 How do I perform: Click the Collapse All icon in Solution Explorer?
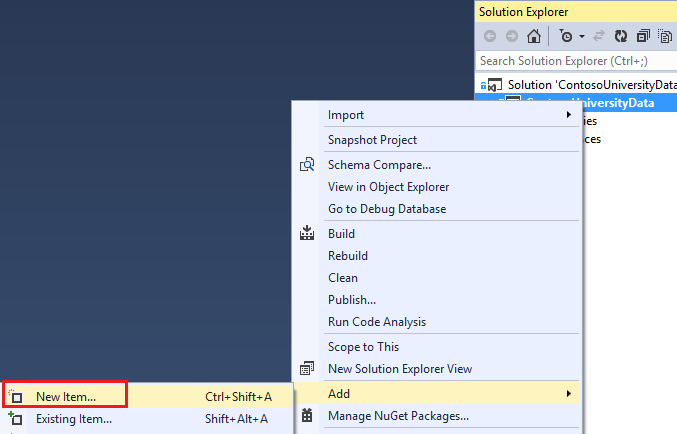tap(643, 37)
